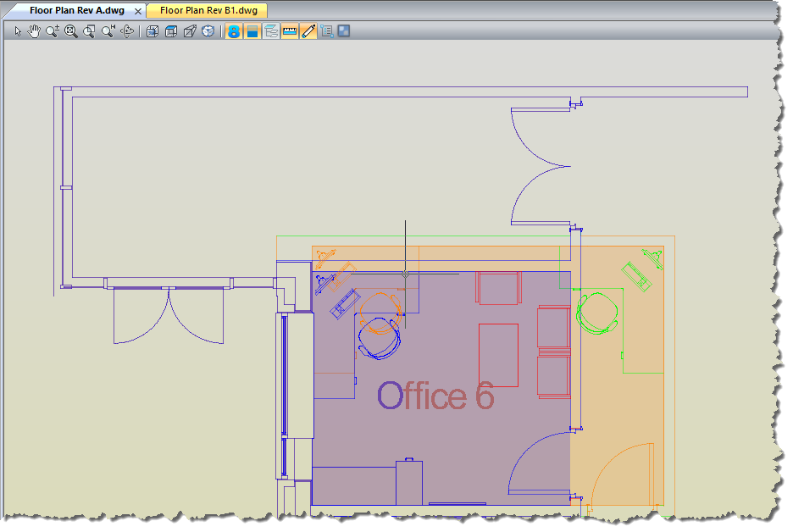Select the blue-top cube view icon
The height and width of the screenshot is (532, 793).
click(171, 31)
